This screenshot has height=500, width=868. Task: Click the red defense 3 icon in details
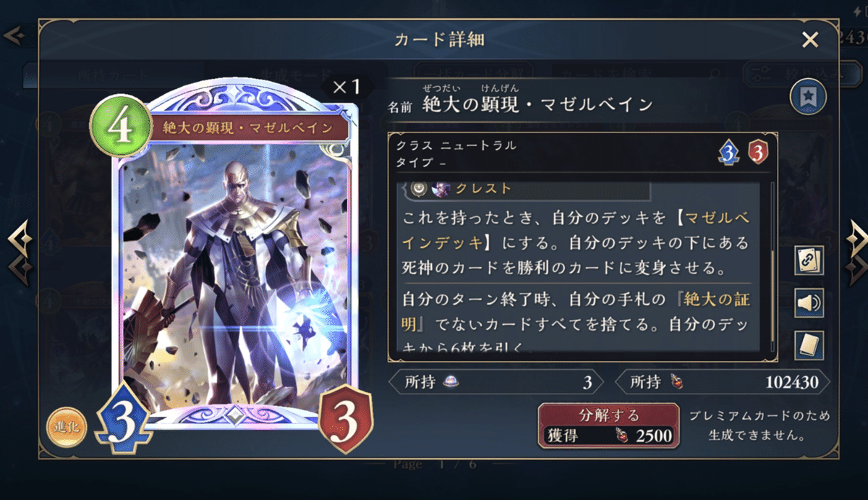[x=757, y=152]
